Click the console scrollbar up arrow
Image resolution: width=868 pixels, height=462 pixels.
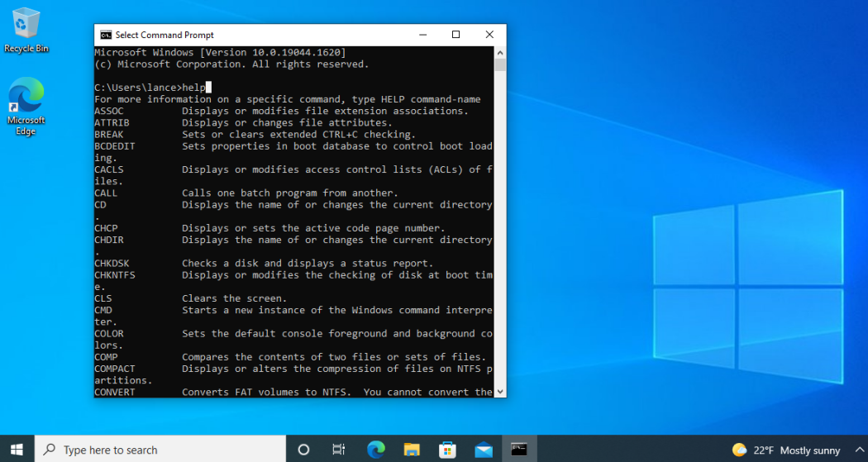500,53
